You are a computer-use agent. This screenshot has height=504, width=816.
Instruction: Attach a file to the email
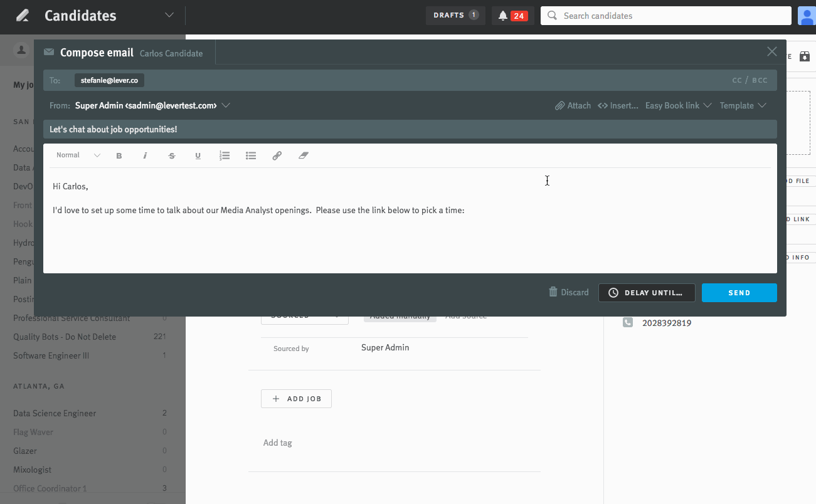tap(573, 105)
